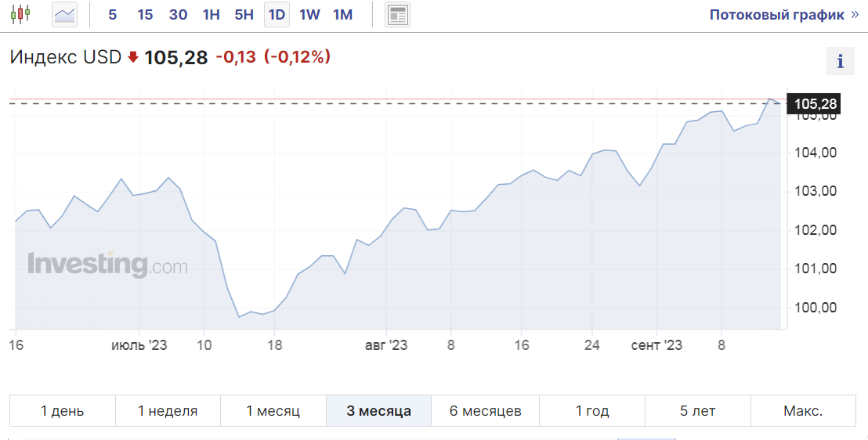Select the 1W interval
The height and width of the screenshot is (440, 868).
[x=309, y=15]
